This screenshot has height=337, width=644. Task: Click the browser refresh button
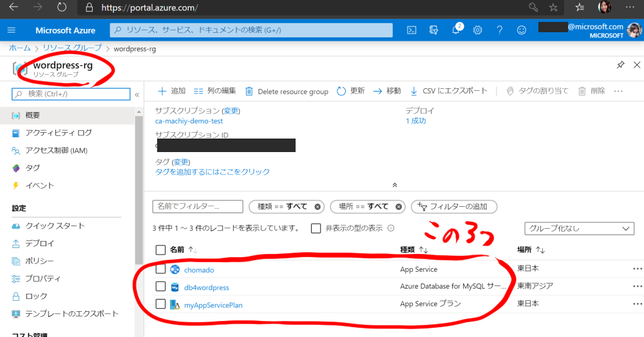coord(62,7)
